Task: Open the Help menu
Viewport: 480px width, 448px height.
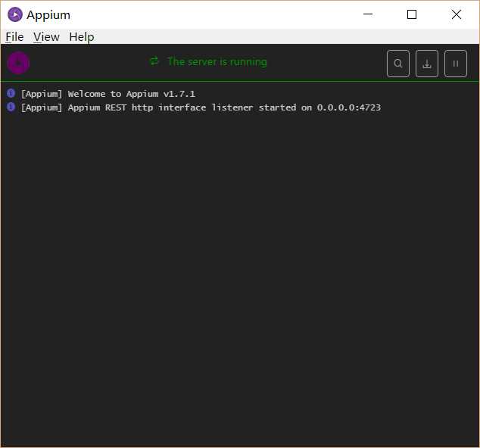Action: pyautogui.click(x=82, y=37)
